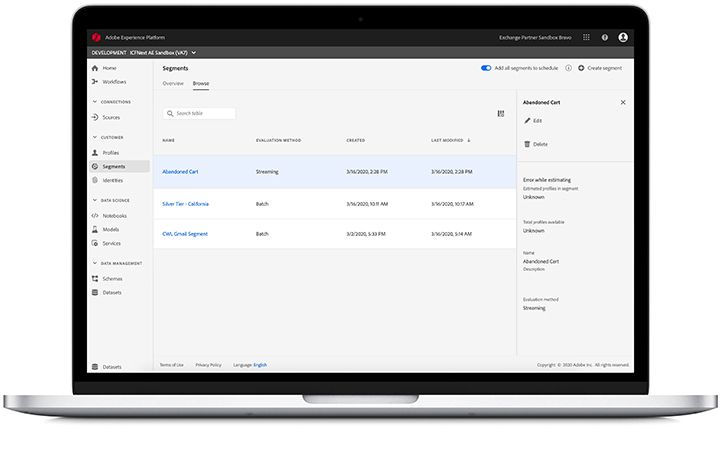Viewport: 720px width, 450px height.
Task: Open Workflows in the sidebar
Action: coord(114,81)
